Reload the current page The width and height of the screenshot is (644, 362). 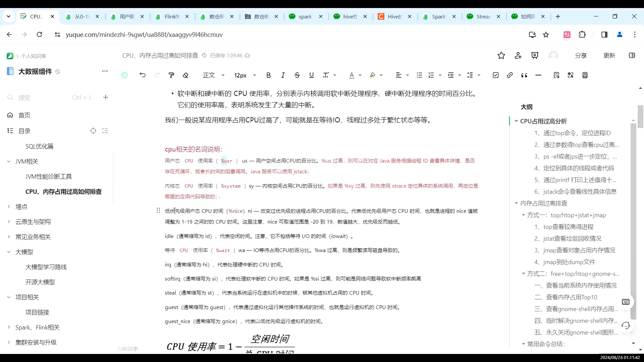[x=39, y=35]
